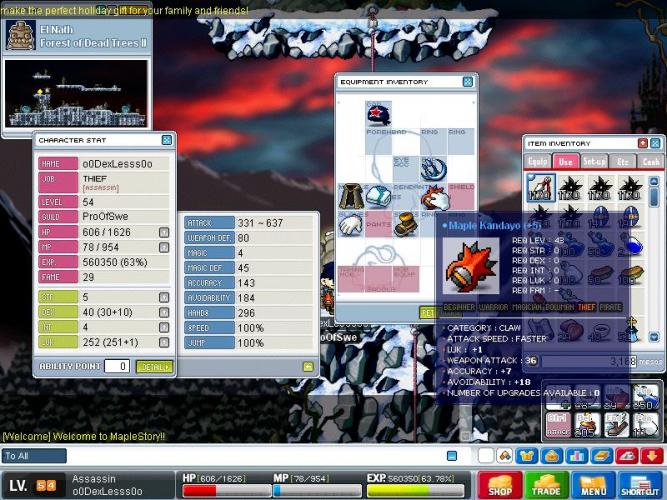Switch to the Cash tab in item inventory
This screenshot has width=667, height=500.
pos(650,162)
